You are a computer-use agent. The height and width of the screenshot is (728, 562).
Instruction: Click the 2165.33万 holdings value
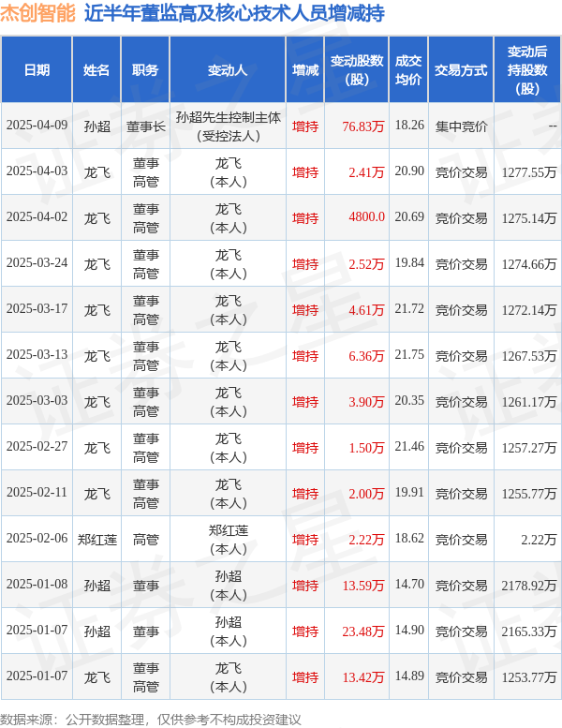click(x=528, y=631)
